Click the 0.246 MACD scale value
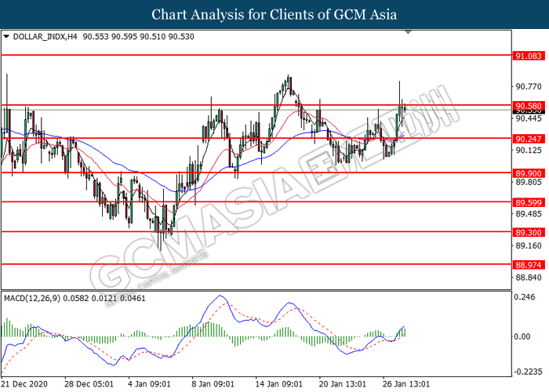The image size is (549, 392). click(x=525, y=297)
